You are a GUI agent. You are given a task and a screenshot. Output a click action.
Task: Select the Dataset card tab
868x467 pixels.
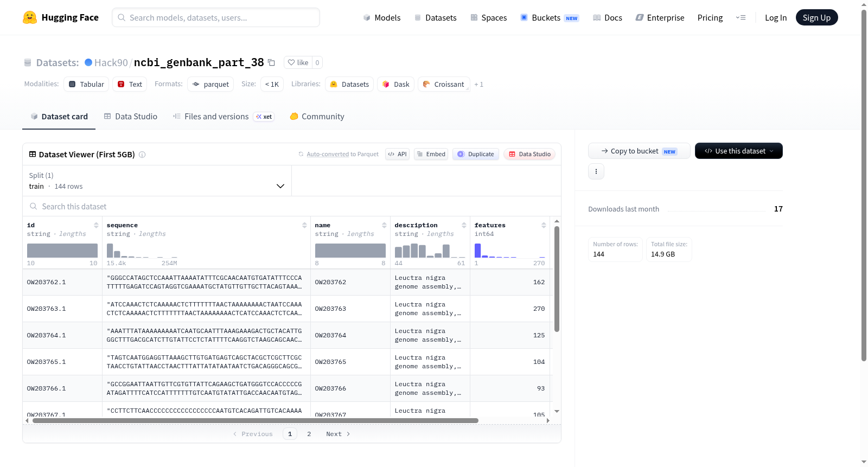tap(59, 117)
